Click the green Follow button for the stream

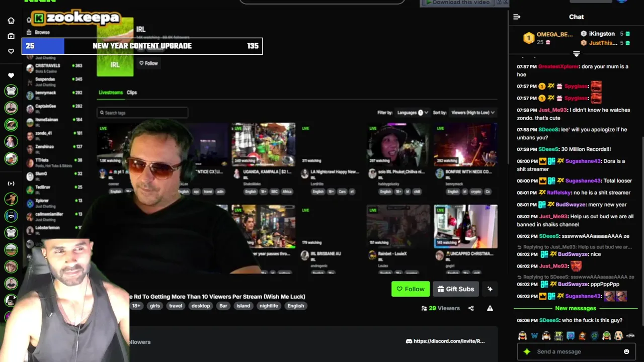(411, 289)
